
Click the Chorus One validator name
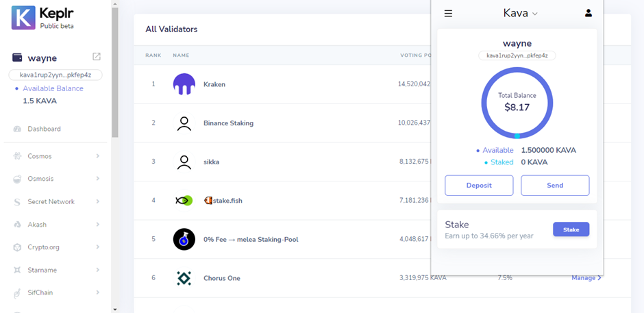coord(222,278)
